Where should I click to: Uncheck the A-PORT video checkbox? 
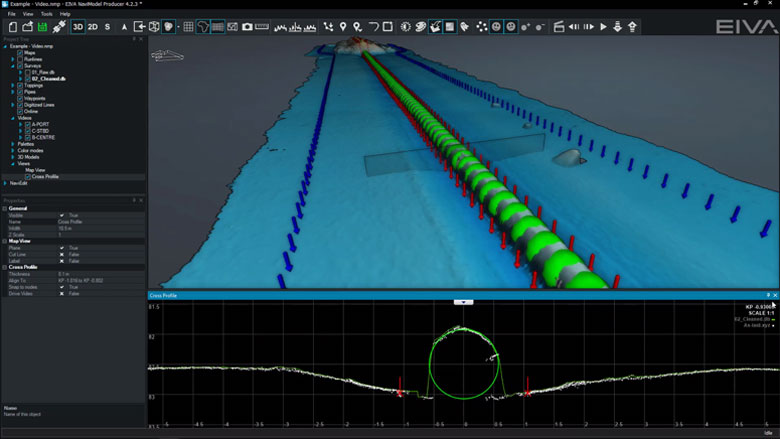tap(26, 124)
